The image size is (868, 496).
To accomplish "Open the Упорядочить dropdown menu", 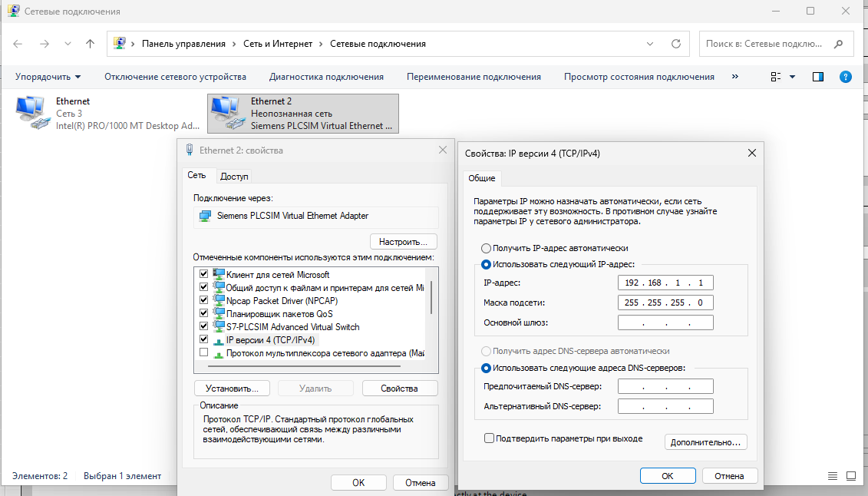I will (48, 77).
